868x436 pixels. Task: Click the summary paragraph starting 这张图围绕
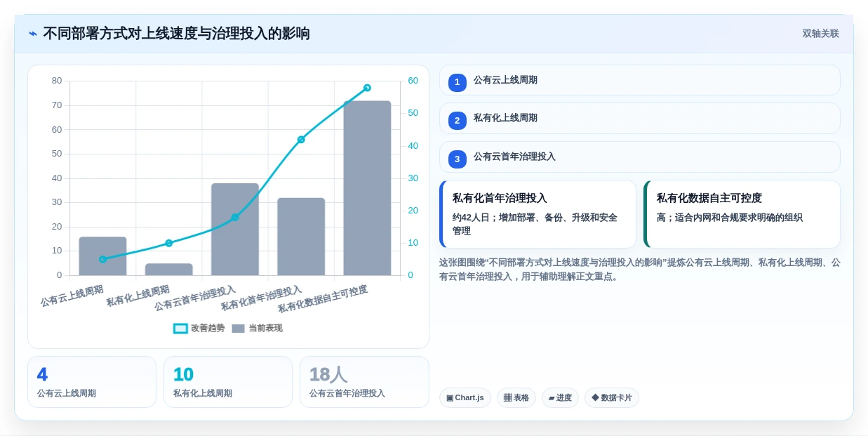coord(639,270)
